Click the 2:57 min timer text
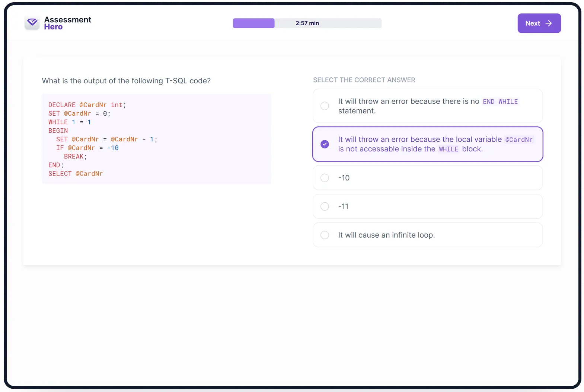The height and width of the screenshot is (392, 584). click(x=307, y=23)
